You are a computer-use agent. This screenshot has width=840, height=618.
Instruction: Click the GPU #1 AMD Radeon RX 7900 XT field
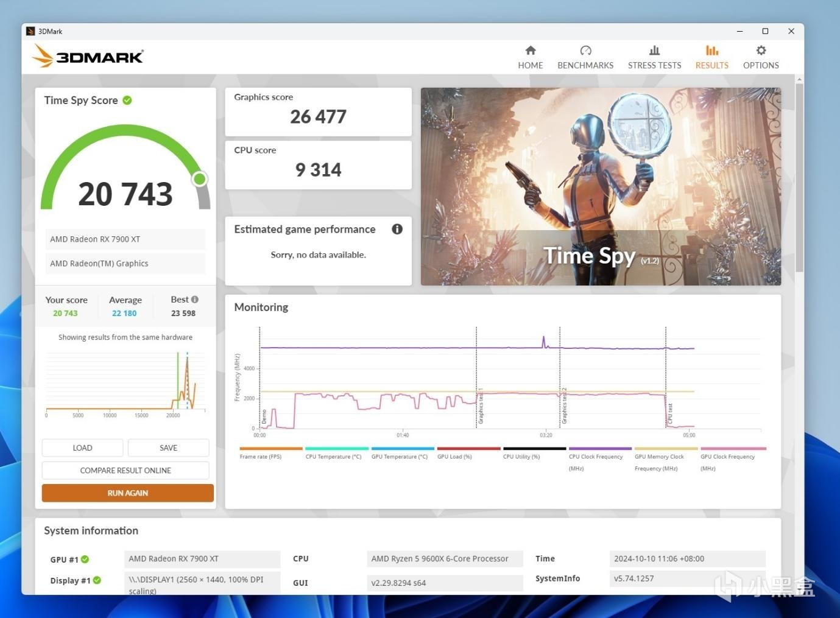tap(202, 559)
